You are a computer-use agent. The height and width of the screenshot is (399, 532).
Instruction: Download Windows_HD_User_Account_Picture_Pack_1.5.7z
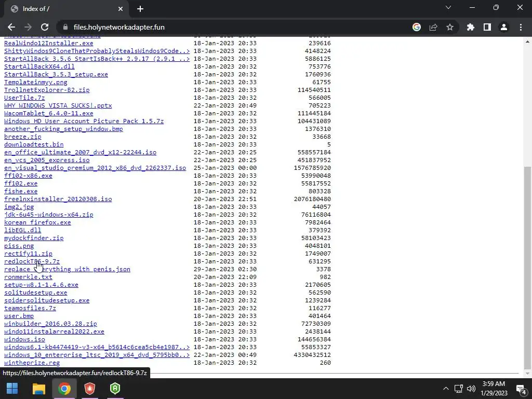pyautogui.click(x=84, y=121)
